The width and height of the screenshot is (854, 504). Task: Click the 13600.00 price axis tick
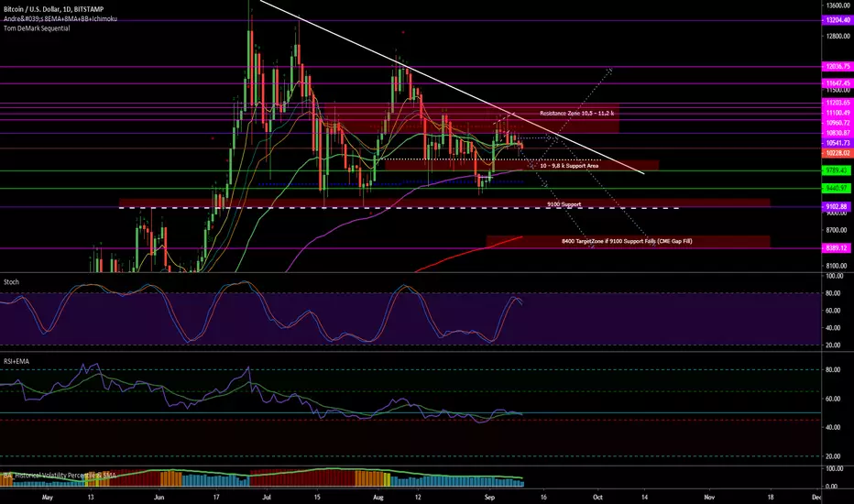(838, 5)
